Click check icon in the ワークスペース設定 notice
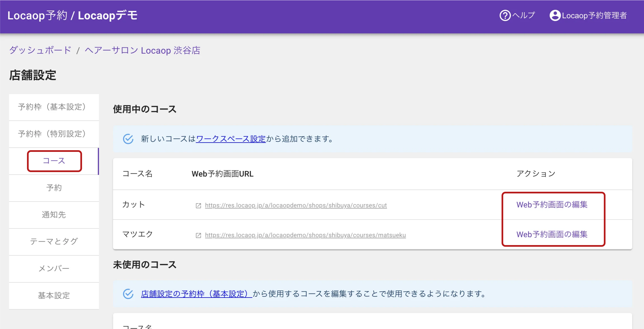644x329 pixels. [x=128, y=139]
